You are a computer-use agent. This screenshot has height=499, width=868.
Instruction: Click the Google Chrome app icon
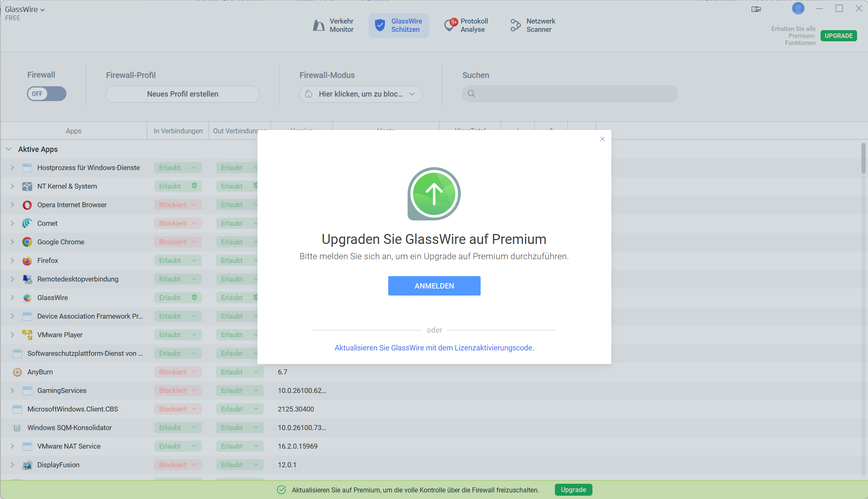coord(27,242)
